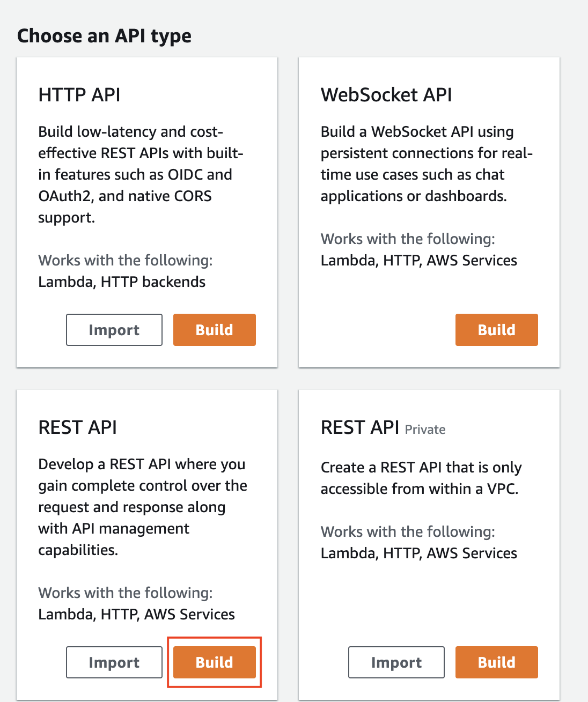Screen dimensions: 588x702
Task: Click Import under REST API
Action: pos(114,662)
